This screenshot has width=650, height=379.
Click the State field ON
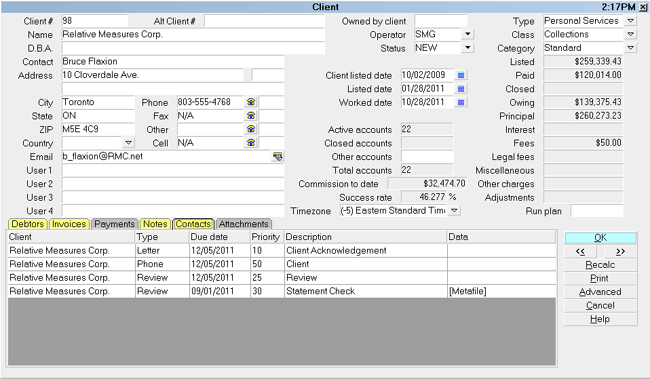(x=98, y=116)
